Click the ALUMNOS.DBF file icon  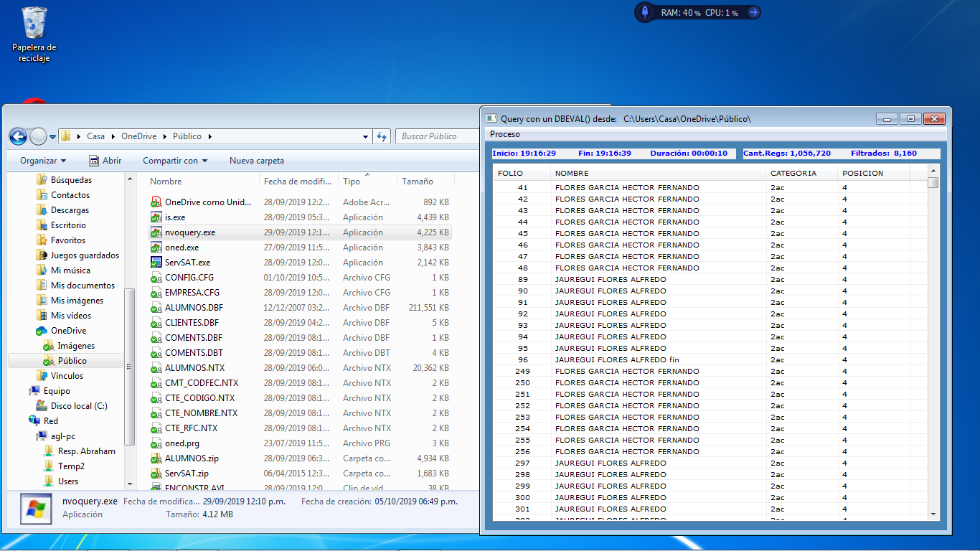(x=158, y=307)
